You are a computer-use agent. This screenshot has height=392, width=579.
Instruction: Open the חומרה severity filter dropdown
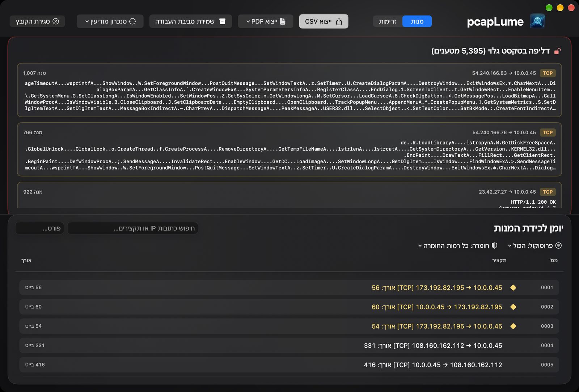(x=457, y=245)
